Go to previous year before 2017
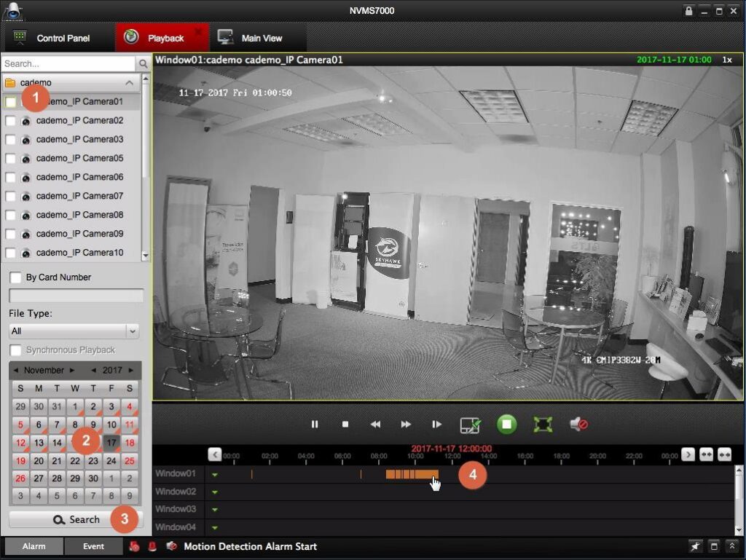746x560 pixels. click(x=94, y=371)
